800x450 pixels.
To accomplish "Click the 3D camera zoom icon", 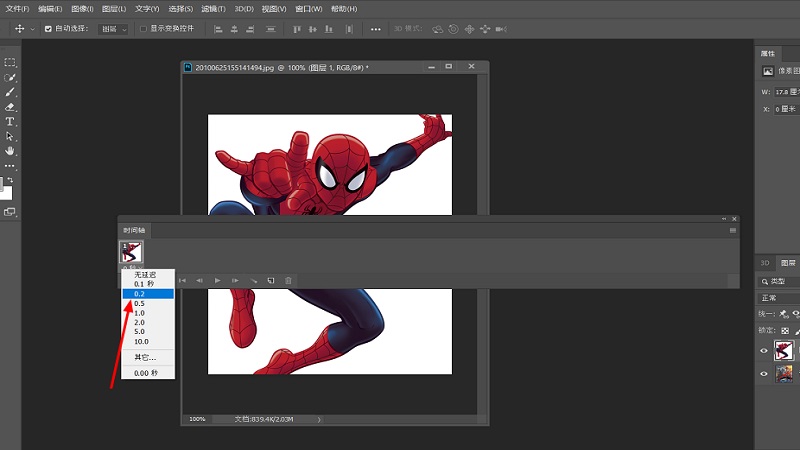I will pos(501,29).
